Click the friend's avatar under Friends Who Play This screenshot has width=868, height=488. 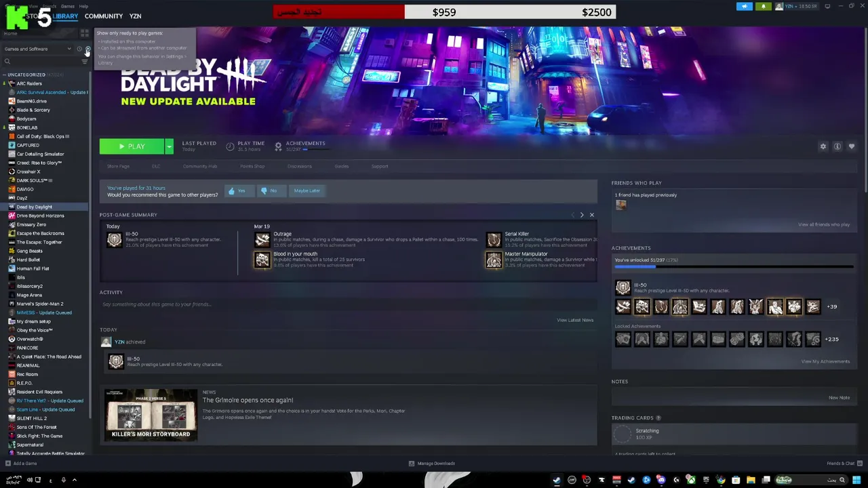pyautogui.click(x=620, y=205)
